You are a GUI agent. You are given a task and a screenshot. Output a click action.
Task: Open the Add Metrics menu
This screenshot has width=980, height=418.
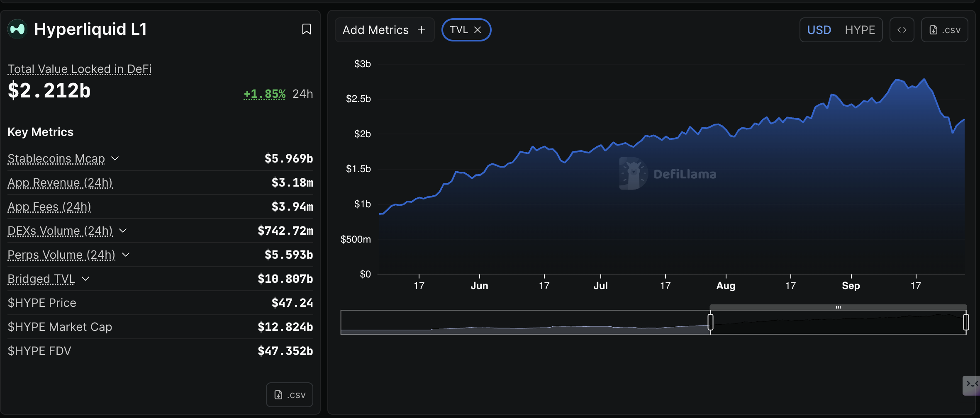pos(375,30)
